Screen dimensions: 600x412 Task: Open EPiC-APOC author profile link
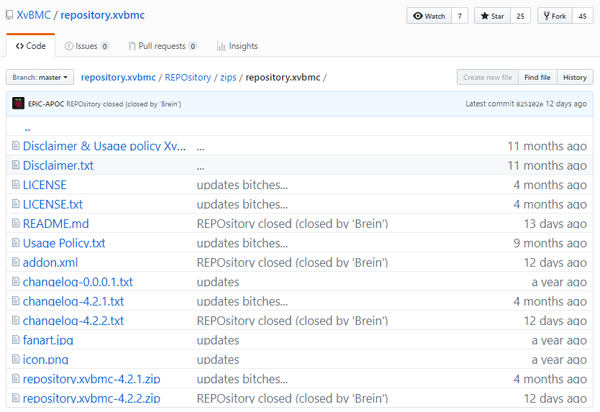46,104
